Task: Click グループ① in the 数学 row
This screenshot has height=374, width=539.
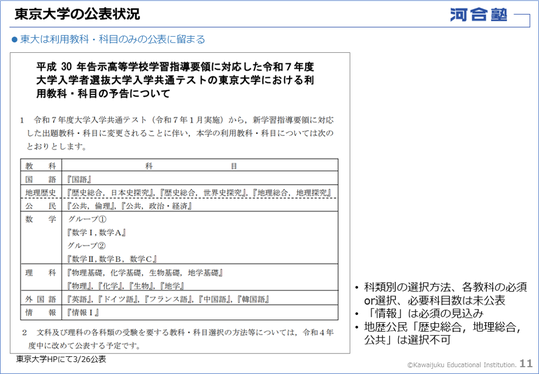Action: tap(87, 219)
